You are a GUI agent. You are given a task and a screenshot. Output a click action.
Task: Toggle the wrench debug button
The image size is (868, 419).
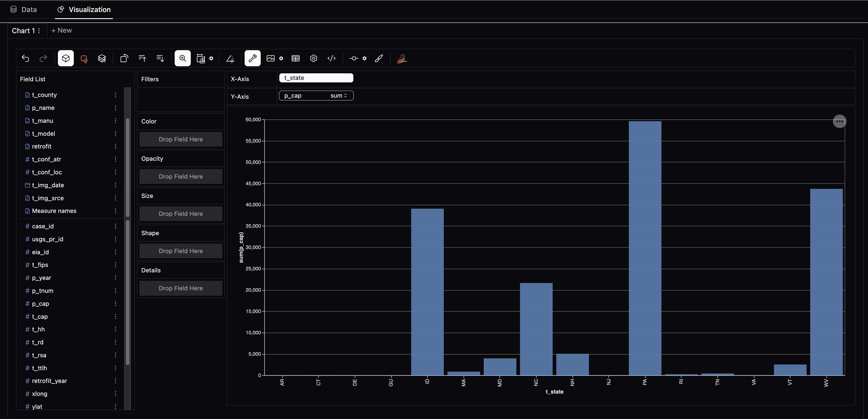click(252, 58)
